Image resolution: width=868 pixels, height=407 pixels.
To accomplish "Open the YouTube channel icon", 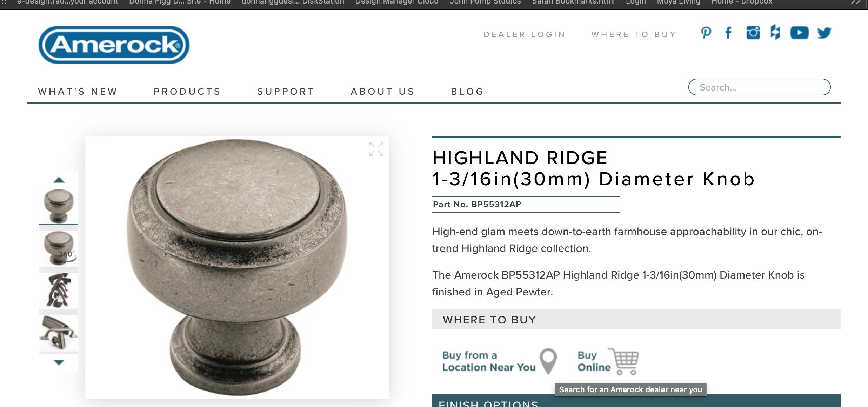I will tap(799, 33).
